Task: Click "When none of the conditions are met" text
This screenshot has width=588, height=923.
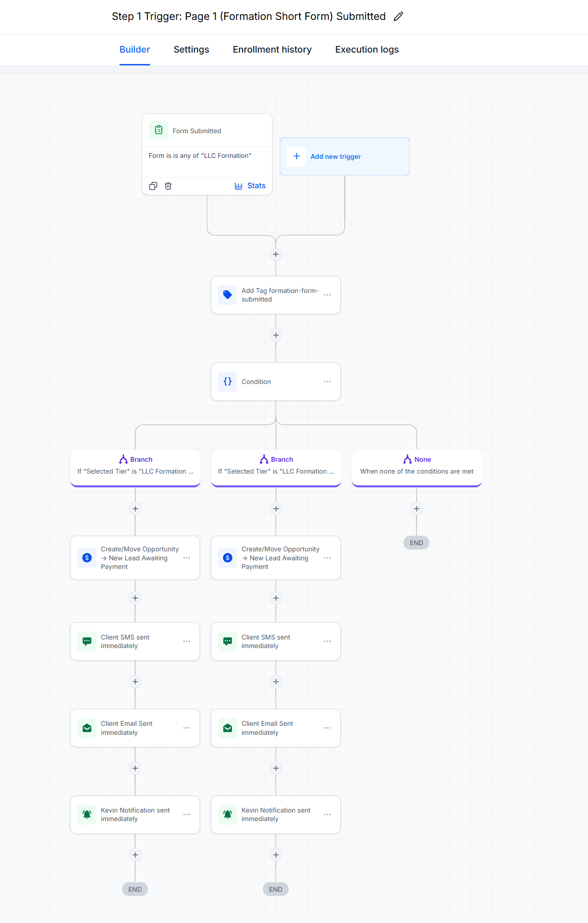Action: coord(417,471)
